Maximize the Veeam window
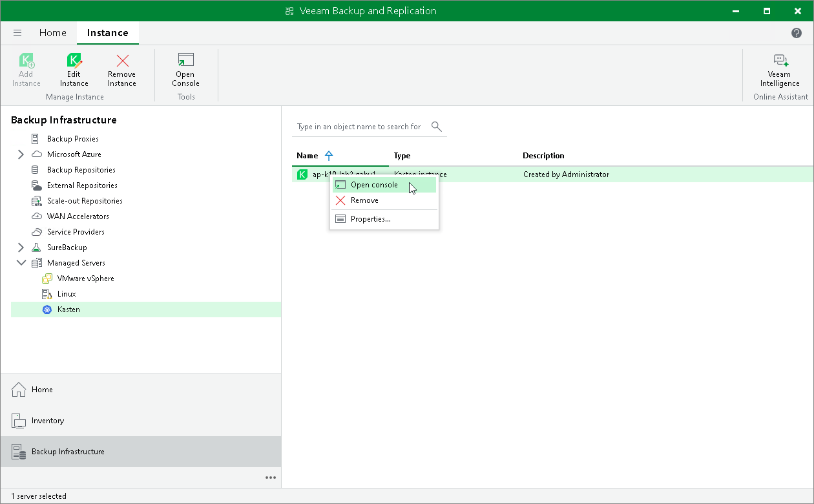 (x=767, y=11)
